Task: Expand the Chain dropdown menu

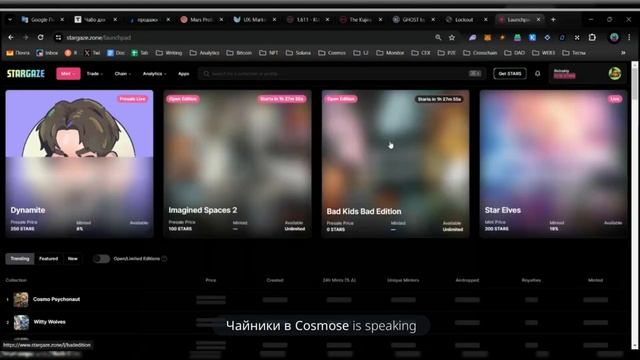Action: (x=122, y=73)
